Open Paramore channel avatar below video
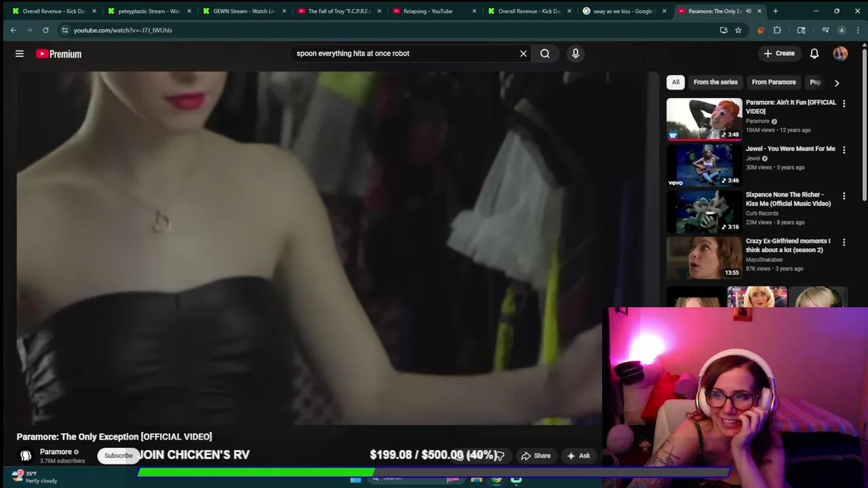This screenshot has height=488, width=868. coord(26,456)
